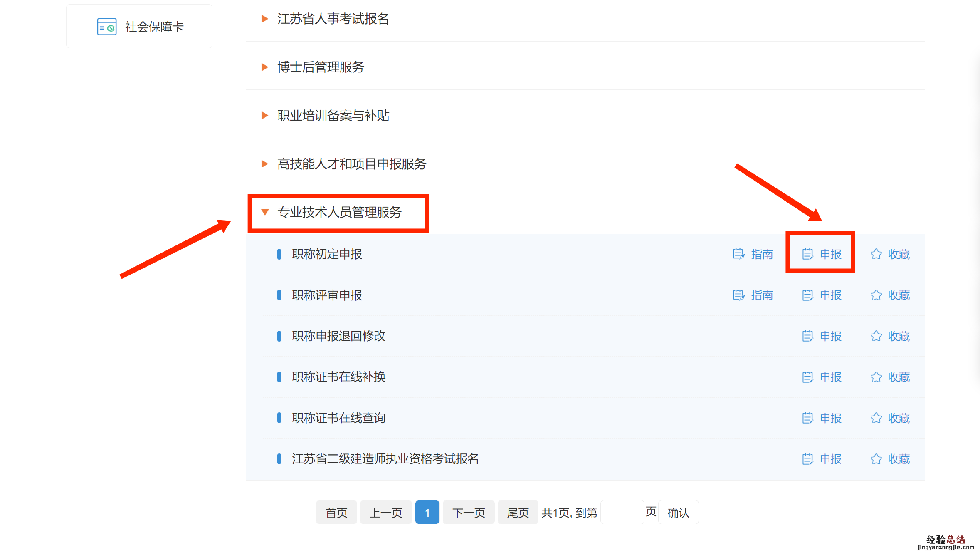The image size is (980, 555).
Task: Expand 博士后管理服务 category arrow
Action: (x=264, y=67)
